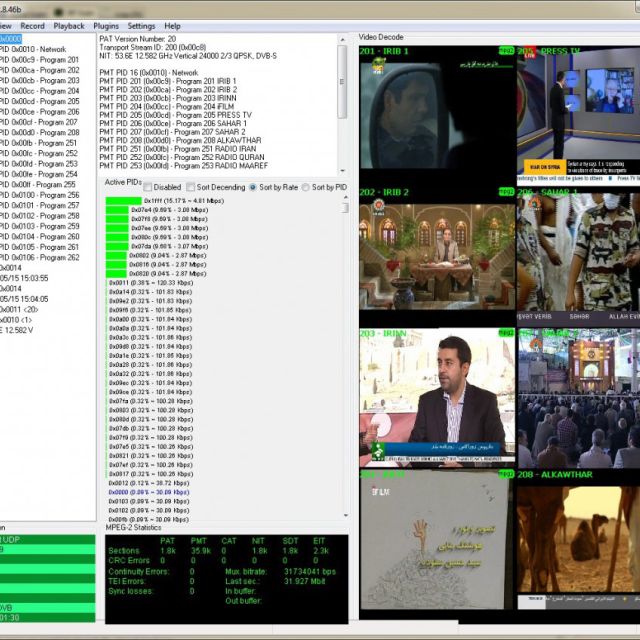The width and height of the screenshot is (640, 640).
Task: Click the green badge on IRIB 1 tile
Action: click(x=506, y=50)
